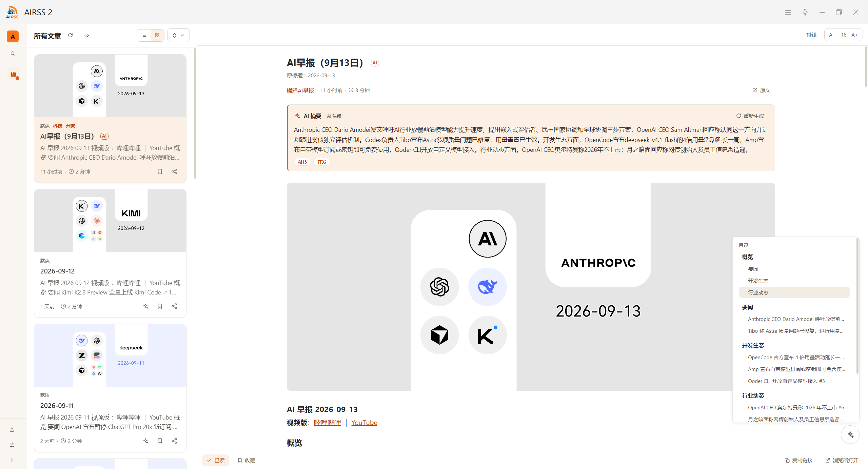
Task: Mark all articles as read
Action: click(x=87, y=35)
